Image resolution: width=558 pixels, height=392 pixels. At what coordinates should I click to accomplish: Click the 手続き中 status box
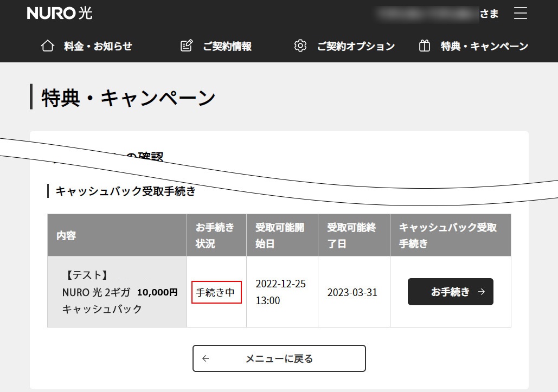[x=216, y=292]
